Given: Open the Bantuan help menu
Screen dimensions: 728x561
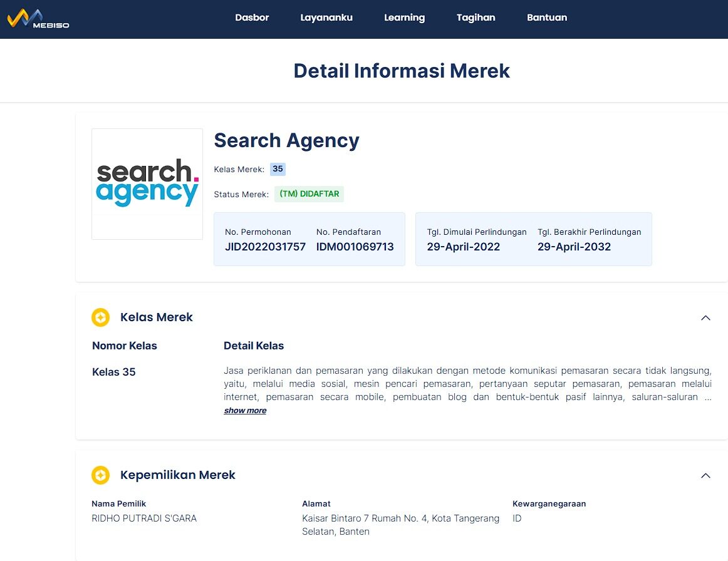Looking at the screenshot, I should (547, 18).
